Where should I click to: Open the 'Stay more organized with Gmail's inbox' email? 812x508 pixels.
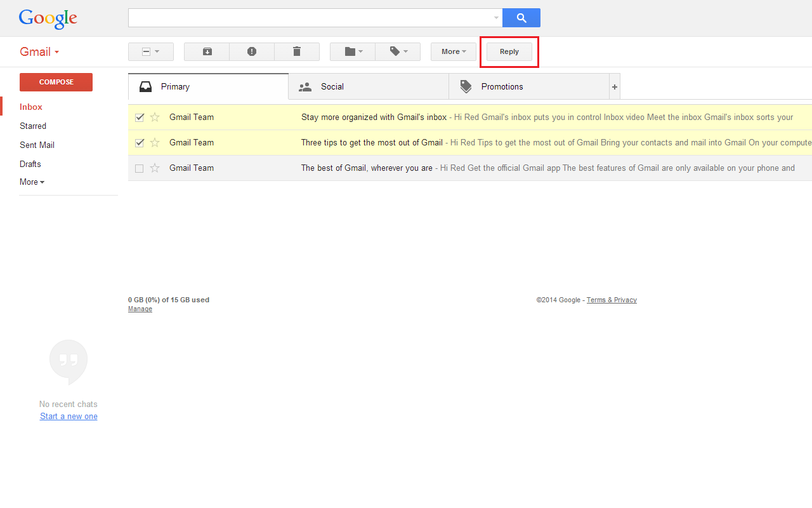coord(470,117)
